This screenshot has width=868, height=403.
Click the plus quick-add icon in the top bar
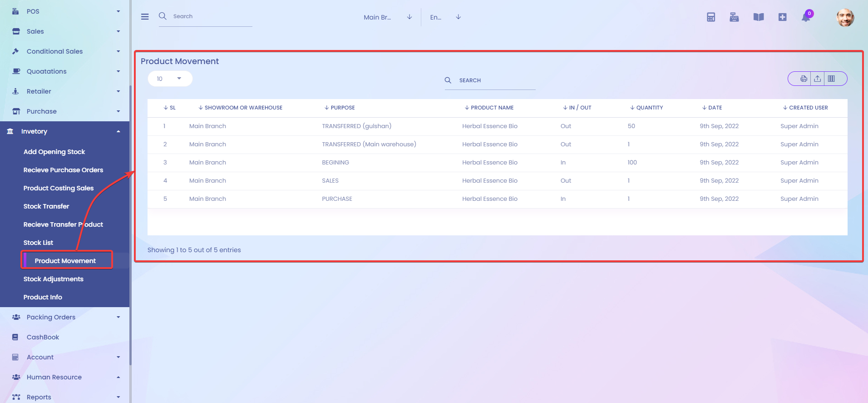click(782, 17)
